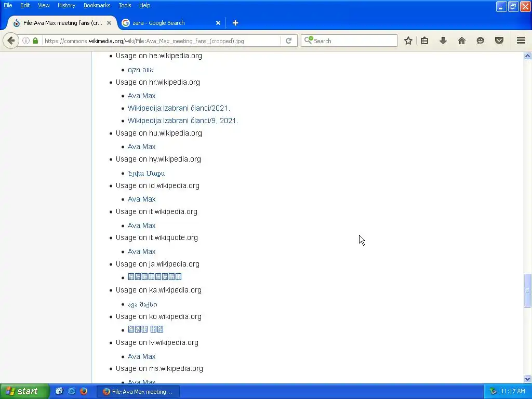
Task: Open Ava Max link under hr.wikipedia.org
Action: pos(141,96)
